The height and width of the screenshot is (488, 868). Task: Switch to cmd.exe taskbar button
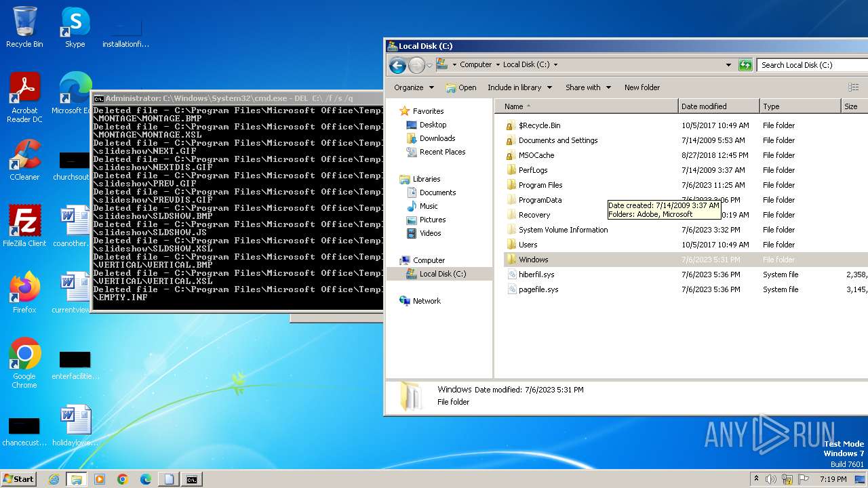coord(192,479)
